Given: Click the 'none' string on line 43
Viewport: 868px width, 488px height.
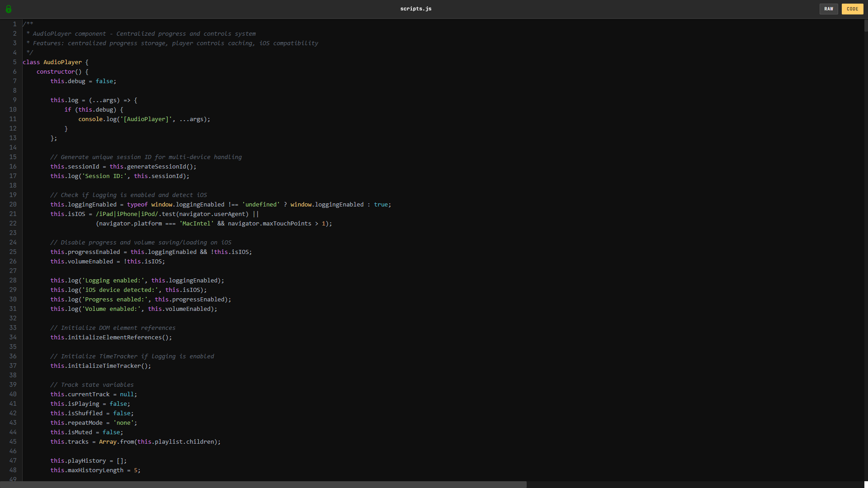Looking at the screenshot, I should [123, 422].
